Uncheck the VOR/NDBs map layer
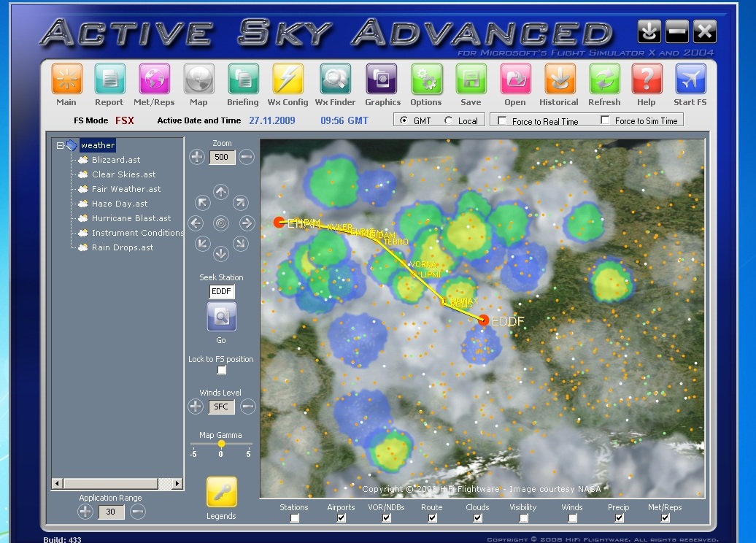 point(386,518)
